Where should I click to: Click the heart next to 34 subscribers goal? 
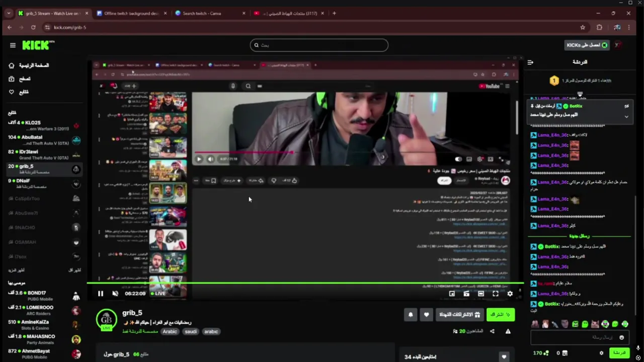(x=504, y=357)
